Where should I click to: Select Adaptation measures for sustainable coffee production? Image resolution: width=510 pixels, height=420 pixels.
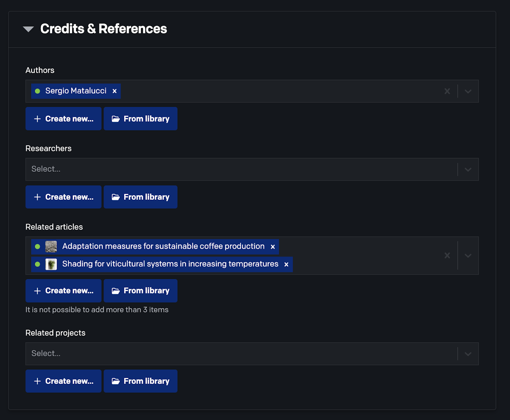click(x=163, y=246)
